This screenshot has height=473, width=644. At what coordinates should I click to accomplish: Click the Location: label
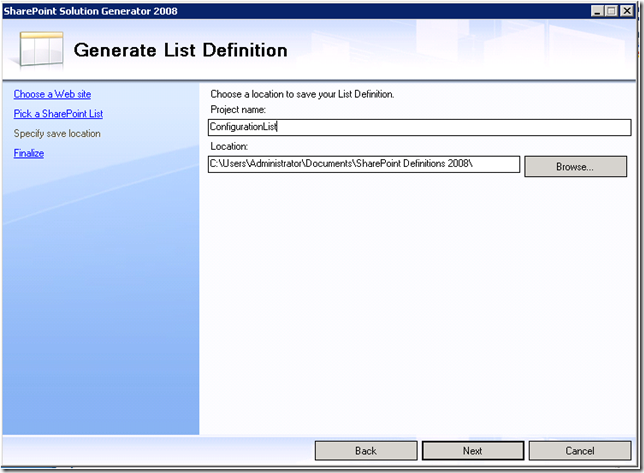(229, 146)
